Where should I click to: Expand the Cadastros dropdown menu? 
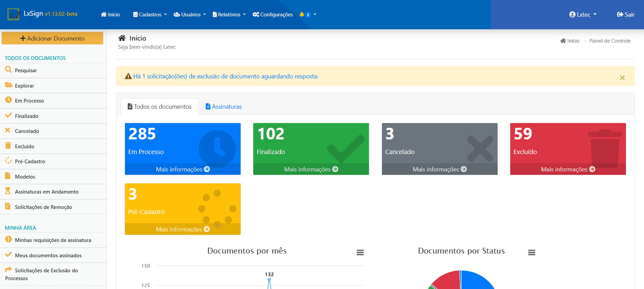(x=150, y=15)
